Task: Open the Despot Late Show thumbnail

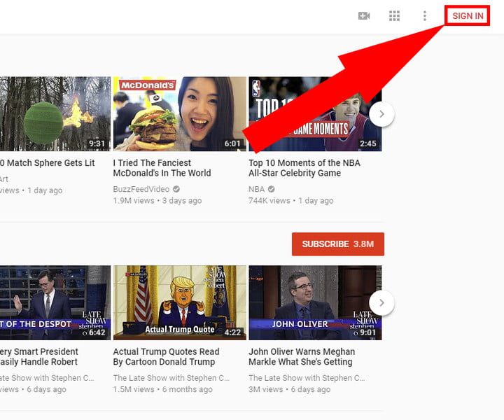Action: 55,302
